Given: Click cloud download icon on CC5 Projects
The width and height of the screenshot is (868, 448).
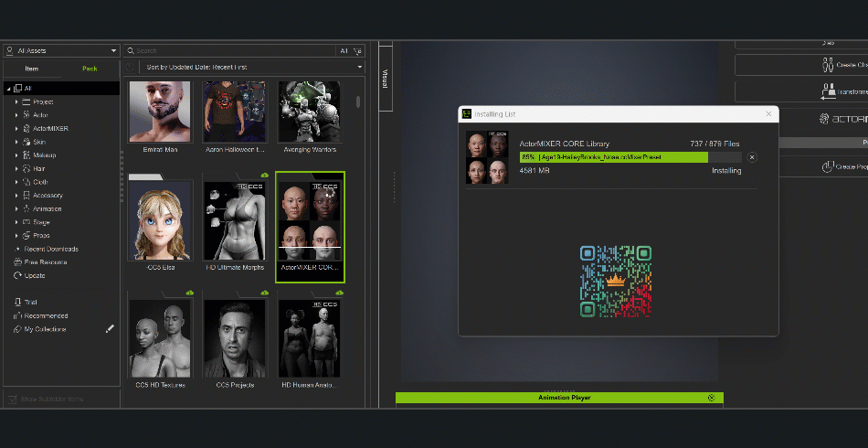Looking at the screenshot, I should coord(264,293).
